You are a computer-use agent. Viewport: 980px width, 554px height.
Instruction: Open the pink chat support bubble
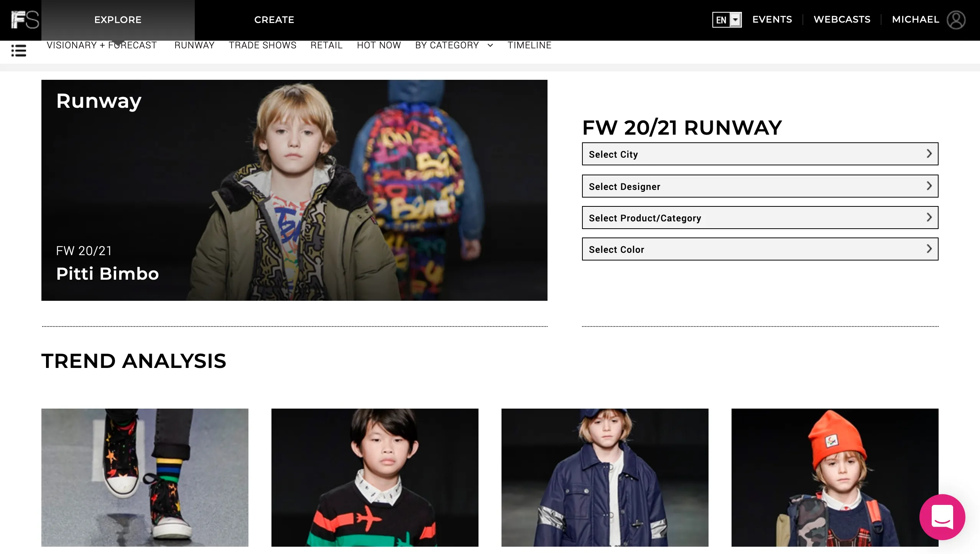coord(942,517)
